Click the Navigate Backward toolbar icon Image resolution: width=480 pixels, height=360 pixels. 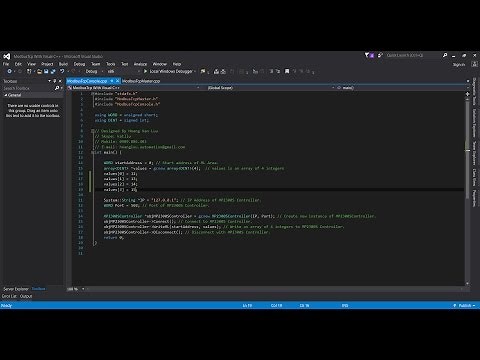9,71
